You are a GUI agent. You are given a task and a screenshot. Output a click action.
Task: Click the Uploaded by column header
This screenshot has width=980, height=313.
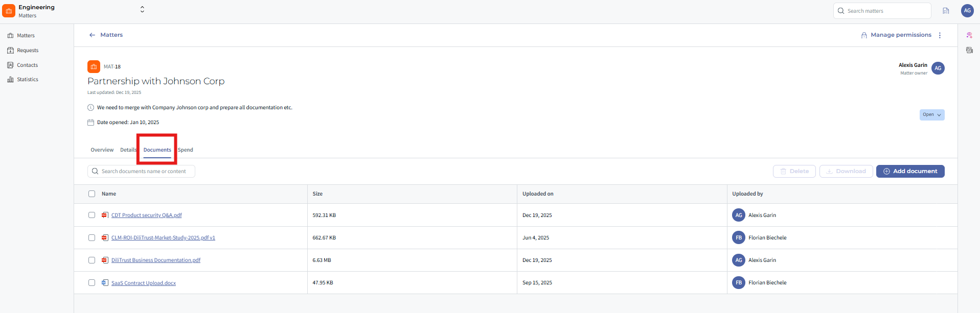pos(747,194)
